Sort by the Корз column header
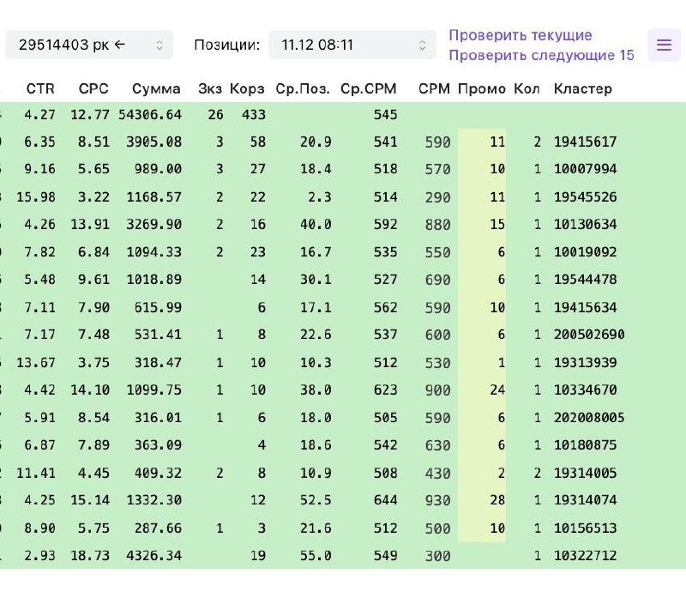 (247, 89)
